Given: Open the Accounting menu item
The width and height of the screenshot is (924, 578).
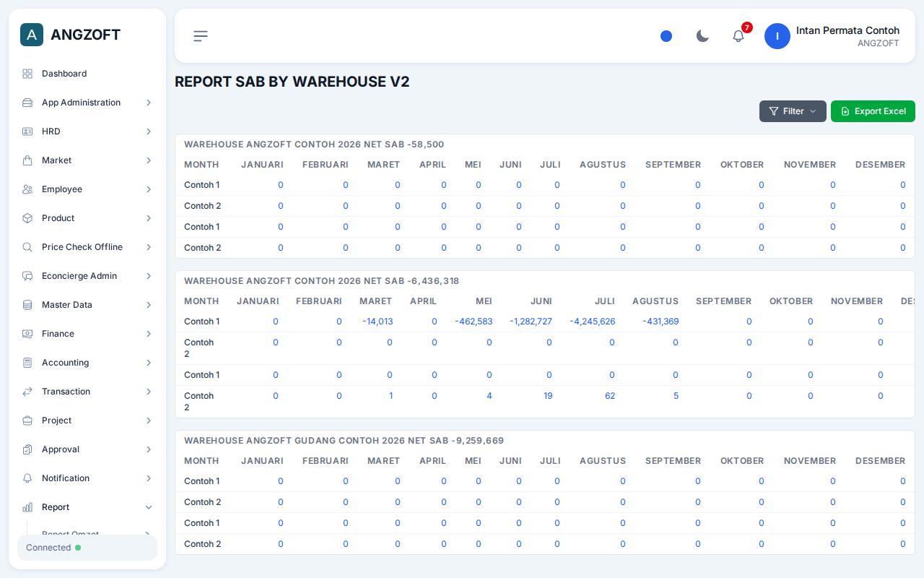Looking at the screenshot, I should 87,363.
